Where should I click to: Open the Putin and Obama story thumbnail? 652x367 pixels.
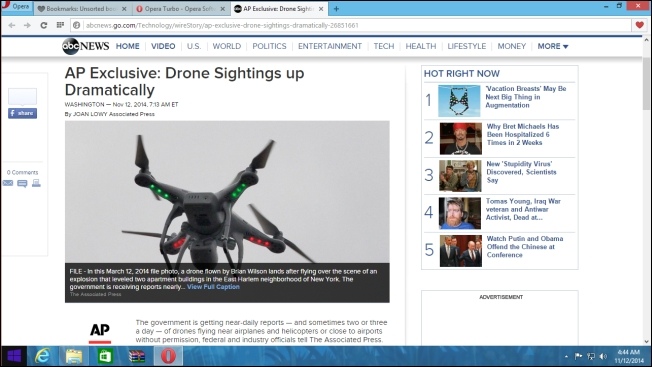(461, 251)
